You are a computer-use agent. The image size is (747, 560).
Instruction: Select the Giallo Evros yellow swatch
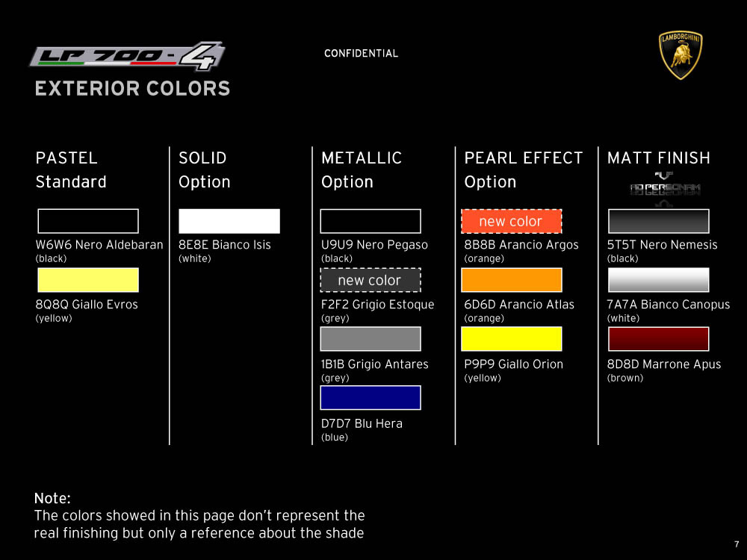[x=87, y=280]
